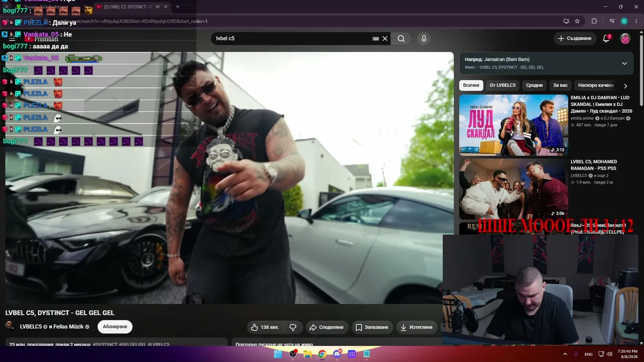Screen dimensions: 644x362
Task: Click the Изтегляне download button
Action: pyautogui.click(x=416, y=327)
